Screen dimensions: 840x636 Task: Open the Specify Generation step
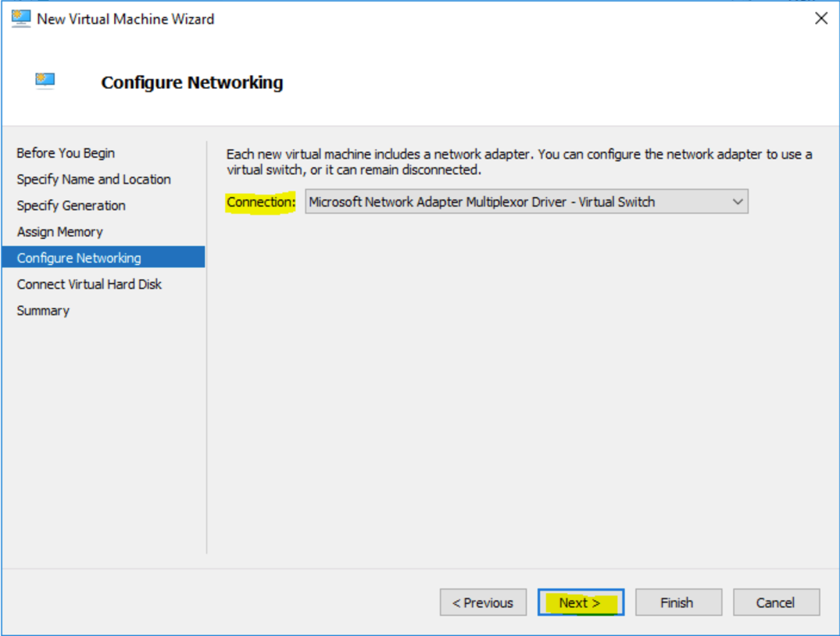point(71,205)
